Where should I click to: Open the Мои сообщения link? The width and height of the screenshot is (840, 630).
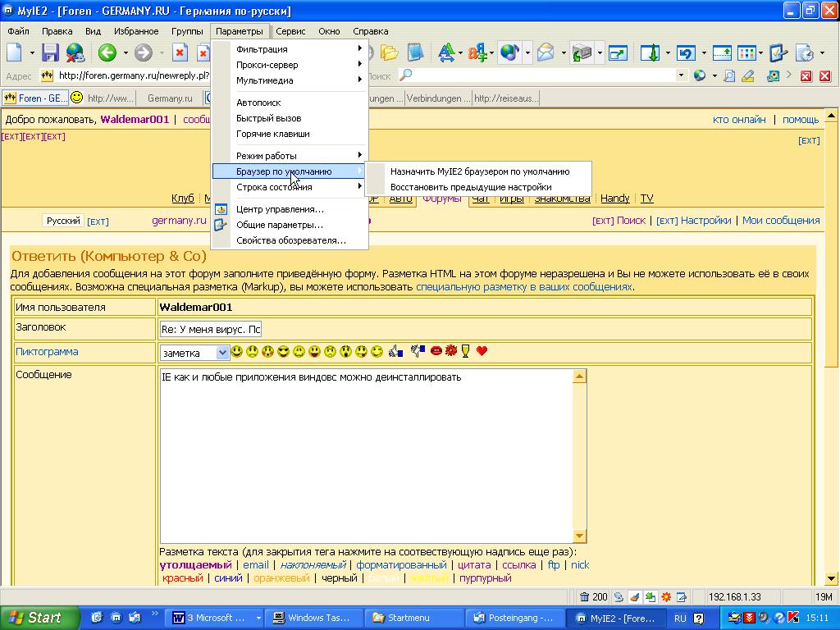pos(781,220)
